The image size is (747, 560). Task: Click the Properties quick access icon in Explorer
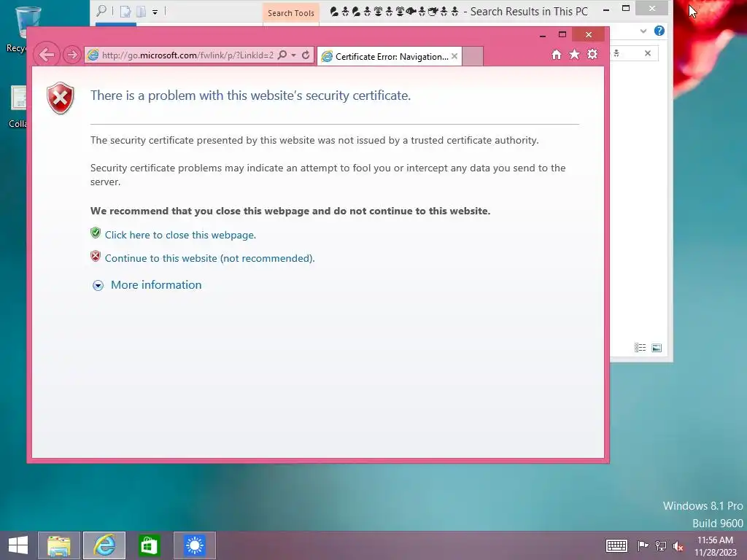[x=125, y=12]
